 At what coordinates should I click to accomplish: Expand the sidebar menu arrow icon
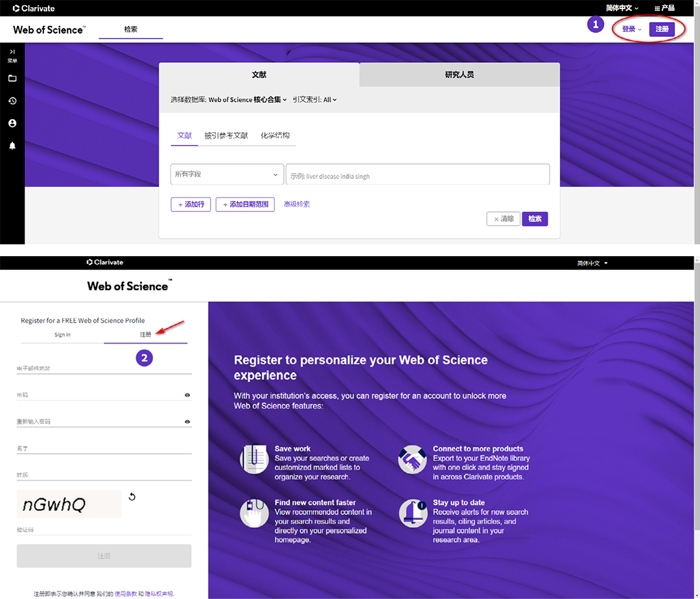click(x=12, y=52)
